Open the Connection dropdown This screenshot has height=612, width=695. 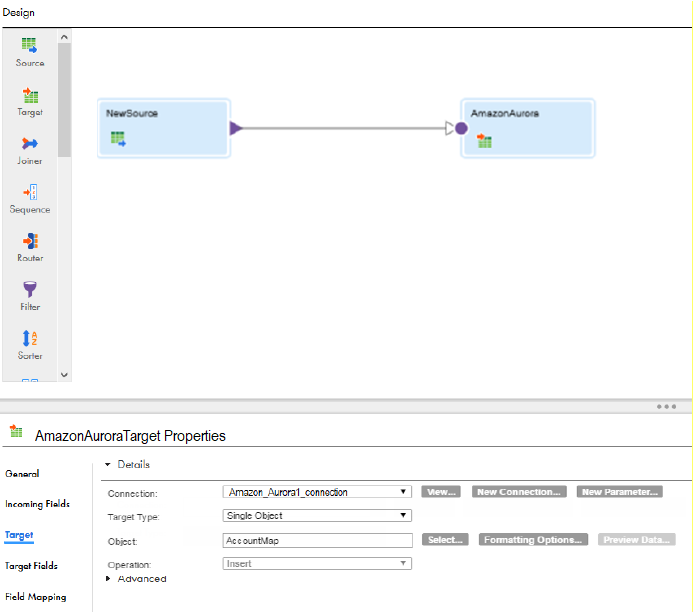[x=317, y=492]
